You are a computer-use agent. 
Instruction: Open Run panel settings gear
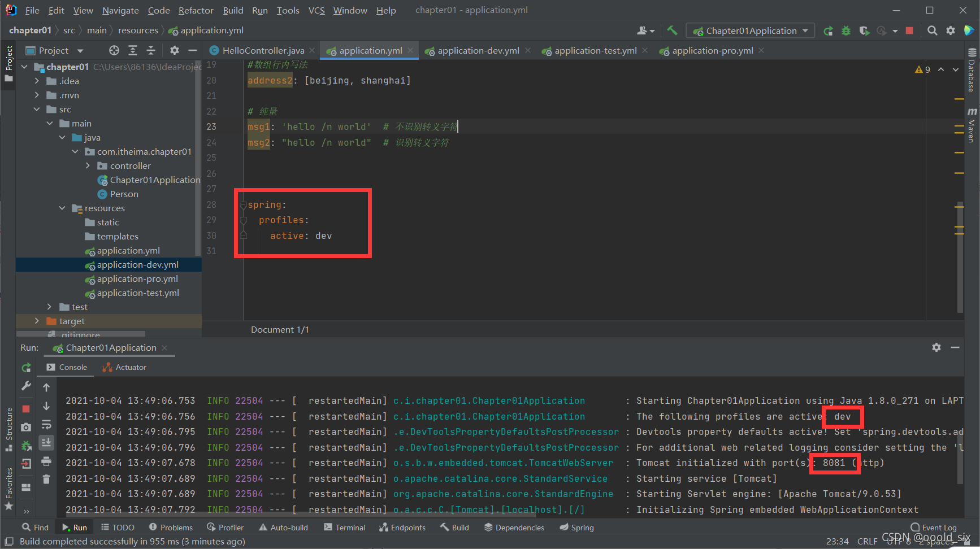click(936, 347)
